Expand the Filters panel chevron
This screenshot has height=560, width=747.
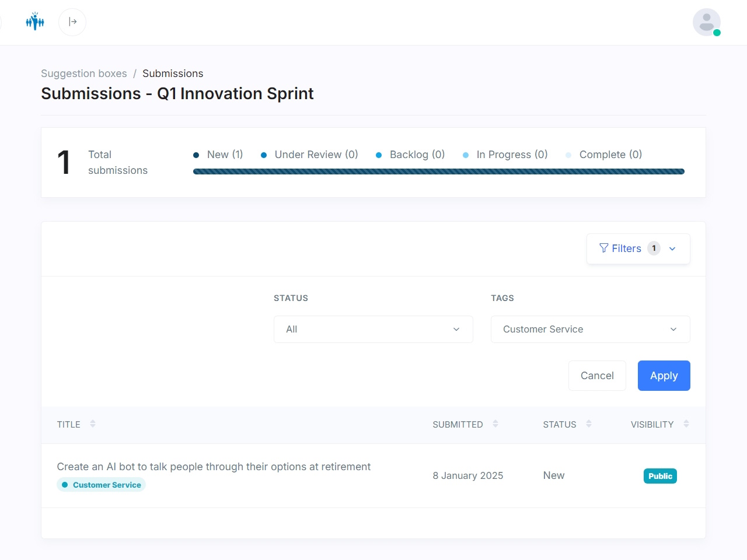[672, 249]
